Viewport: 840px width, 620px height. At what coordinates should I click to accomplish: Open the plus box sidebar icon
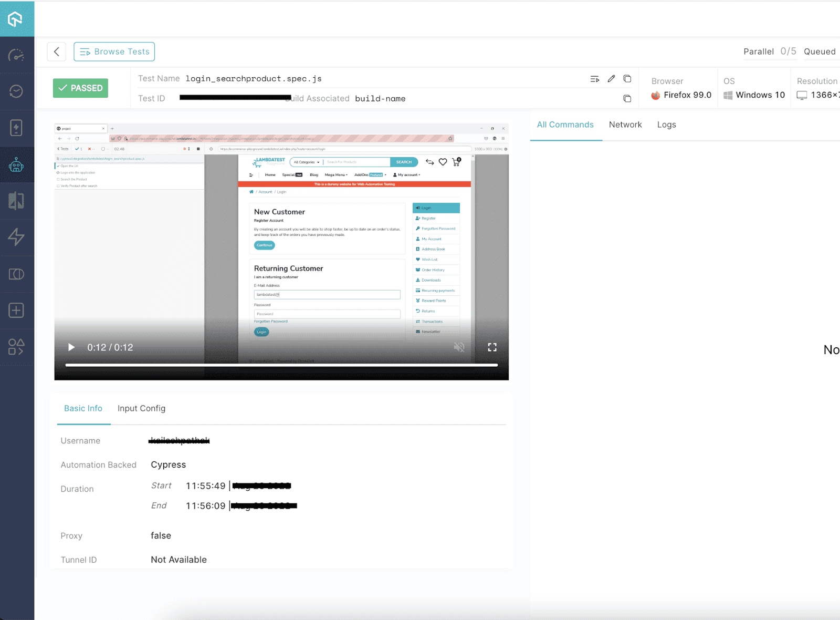(x=16, y=311)
